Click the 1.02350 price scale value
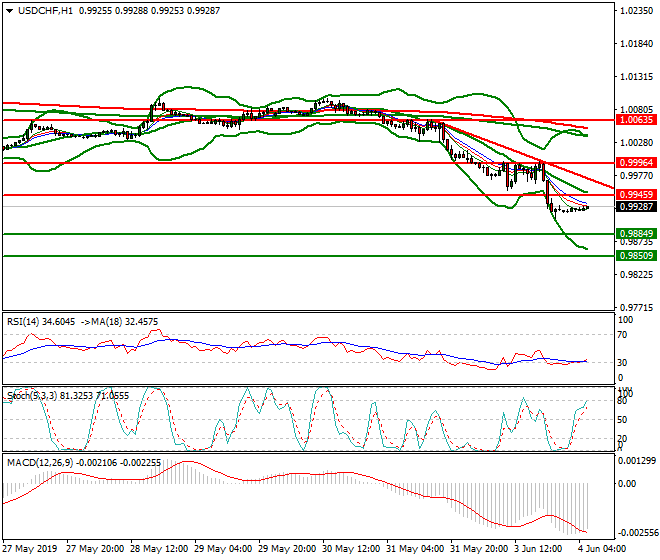The image size is (660, 560). 636,11
